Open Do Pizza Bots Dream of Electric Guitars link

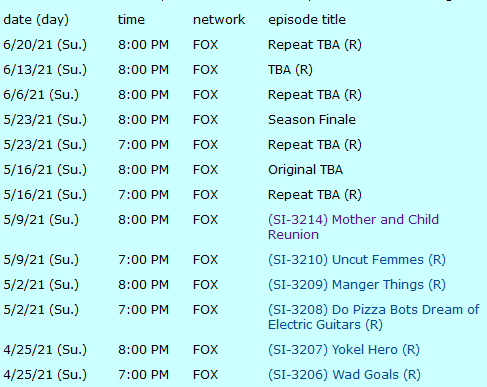coord(374,317)
